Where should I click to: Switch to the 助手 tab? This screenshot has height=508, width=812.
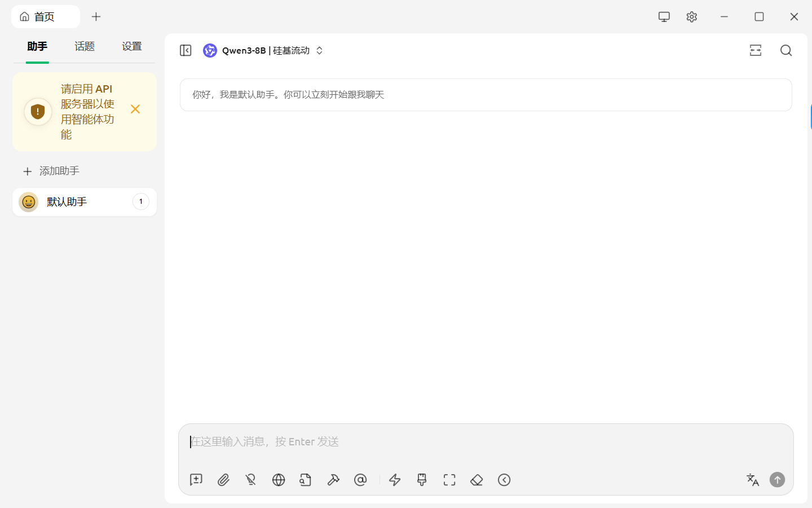(x=37, y=46)
